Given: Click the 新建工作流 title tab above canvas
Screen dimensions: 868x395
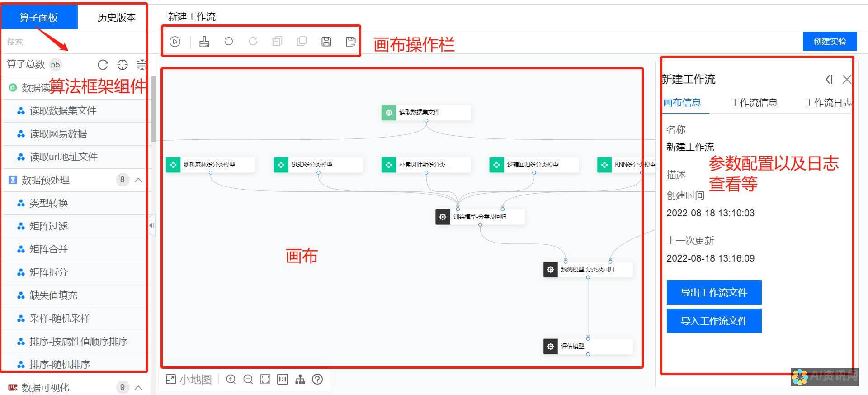Looking at the screenshot, I should pos(192,17).
